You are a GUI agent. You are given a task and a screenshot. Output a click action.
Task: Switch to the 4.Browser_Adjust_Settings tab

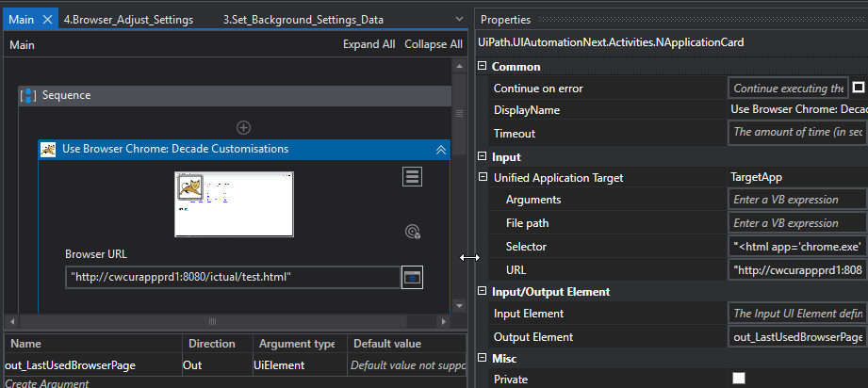coord(128,19)
